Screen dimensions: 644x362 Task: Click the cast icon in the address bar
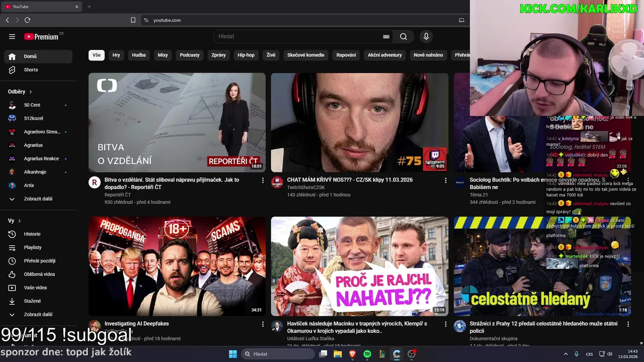pos(461,20)
